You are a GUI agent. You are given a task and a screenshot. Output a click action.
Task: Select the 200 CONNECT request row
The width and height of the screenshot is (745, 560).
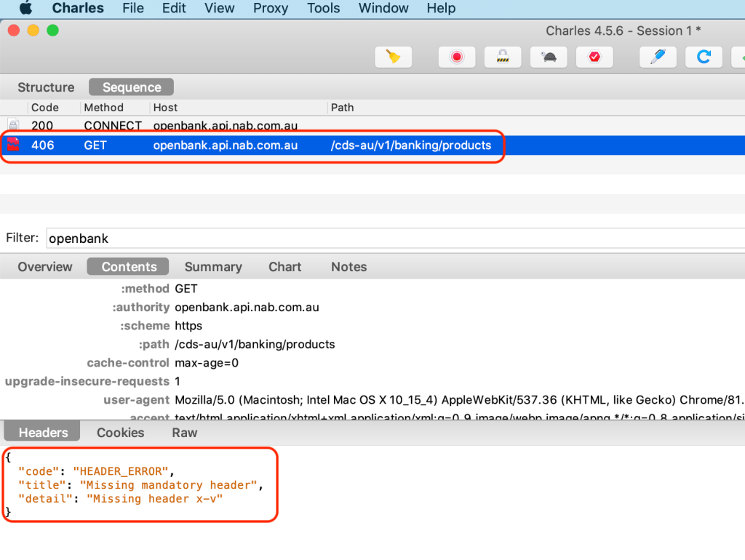point(218,126)
